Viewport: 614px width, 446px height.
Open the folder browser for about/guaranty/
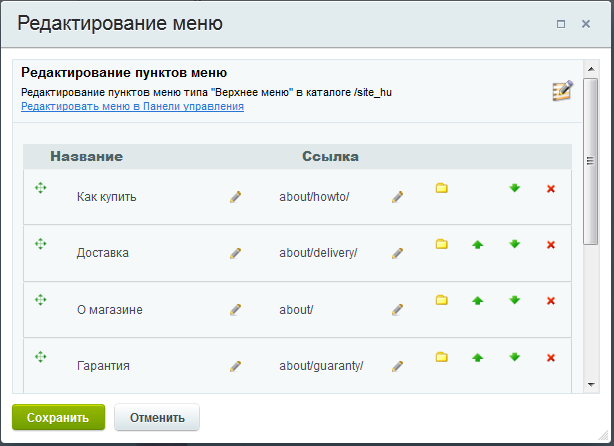click(442, 357)
